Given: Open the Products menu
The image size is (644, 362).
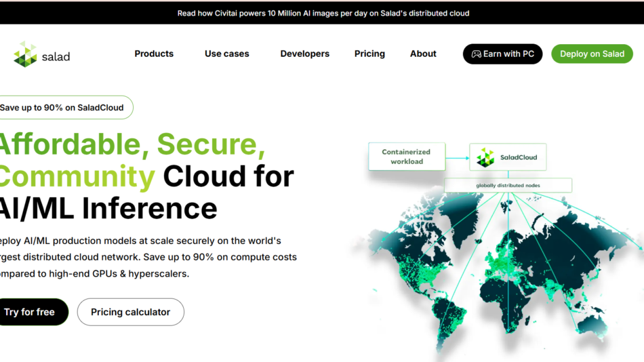Looking at the screenshot, I should [154, 54].
